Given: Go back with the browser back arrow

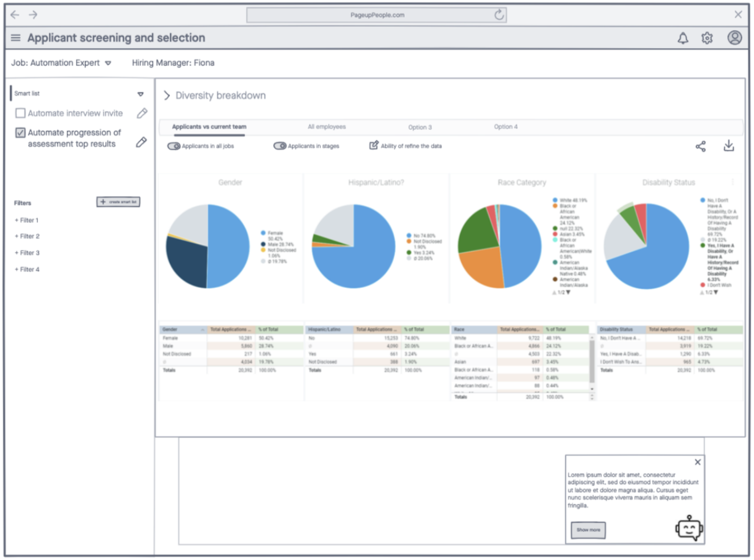Looking at the screenshot, I should (x=15, y=15).
